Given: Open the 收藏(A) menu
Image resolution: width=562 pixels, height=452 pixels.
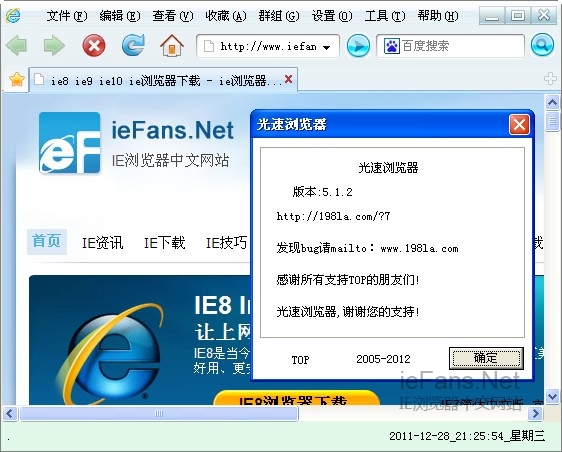Looking at the screenshot, I should pyautogui.click(x=226, y=16).
